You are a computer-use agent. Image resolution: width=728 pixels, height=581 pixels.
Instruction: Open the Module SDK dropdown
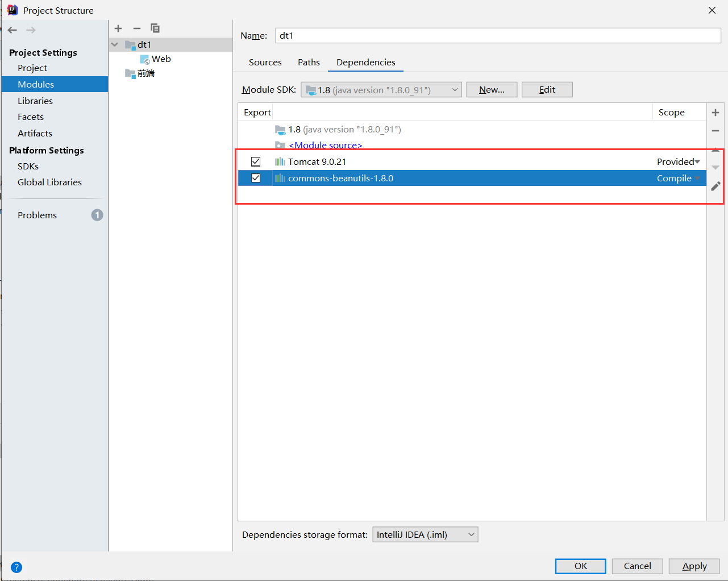[x=381, y=90]
